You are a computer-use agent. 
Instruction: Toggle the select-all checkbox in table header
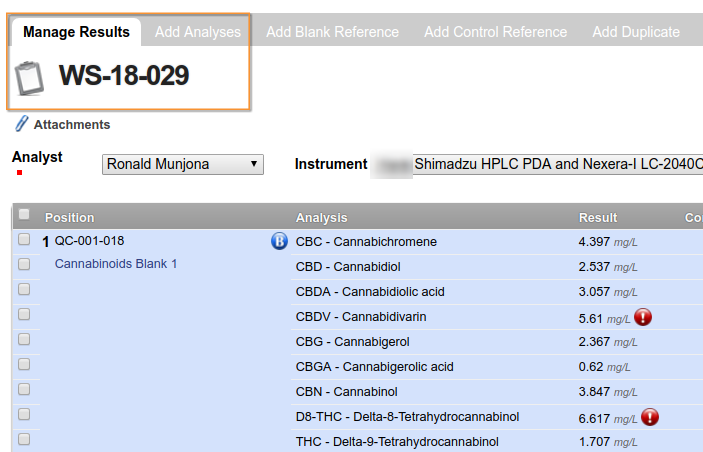pyautogui.click(x=24, y=214)
